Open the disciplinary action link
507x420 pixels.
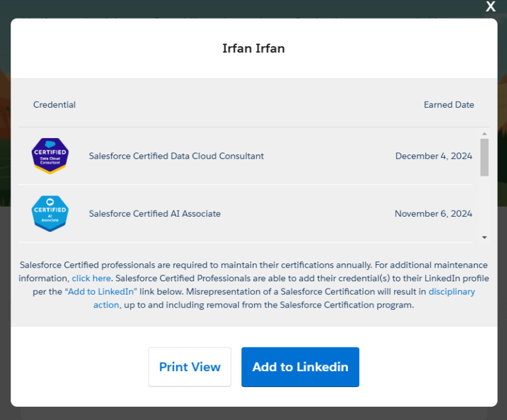coord(452,291)
